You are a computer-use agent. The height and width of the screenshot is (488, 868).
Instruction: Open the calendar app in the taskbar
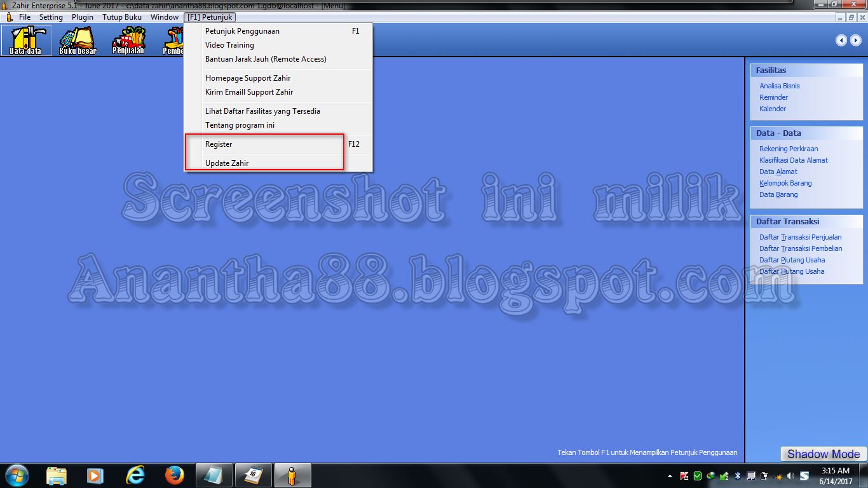click(x=253, y=475)
